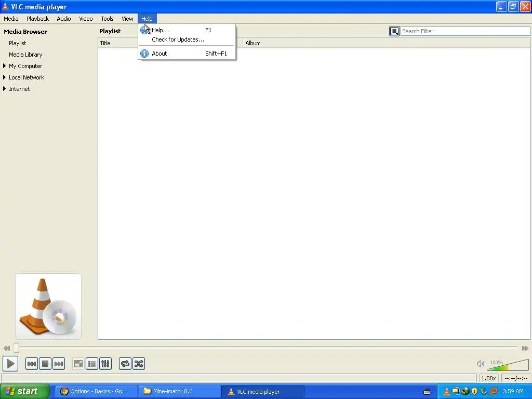Sort playlist by the Album column header
This screenshot has height=399, width=532.
coord(386,43)
